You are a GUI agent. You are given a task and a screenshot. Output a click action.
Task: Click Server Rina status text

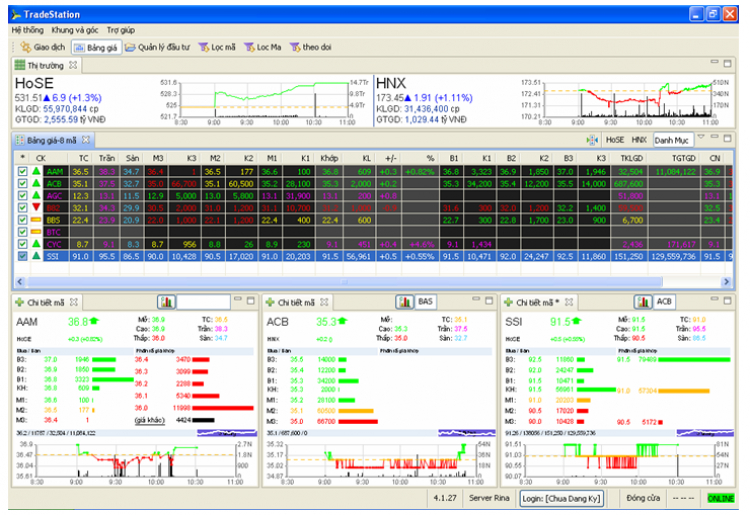click(x=489, y=498)
